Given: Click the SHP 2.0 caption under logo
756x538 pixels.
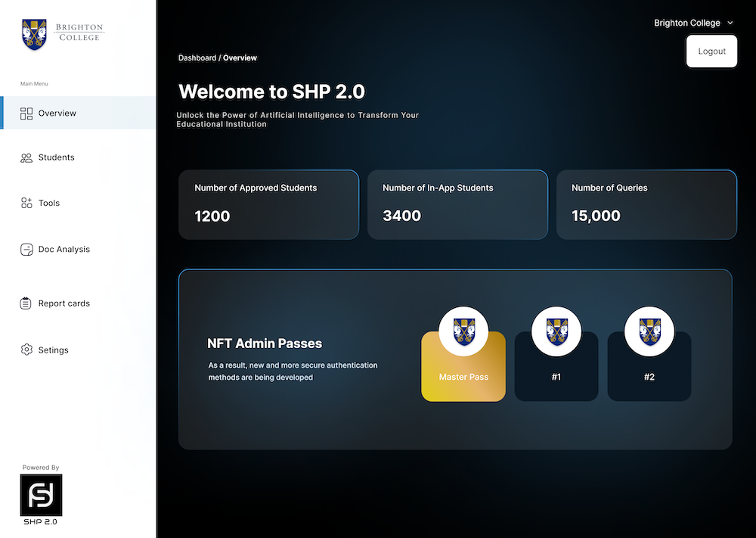Looking at the screenshot, I should pyautogui.click(x=41, y=521).
